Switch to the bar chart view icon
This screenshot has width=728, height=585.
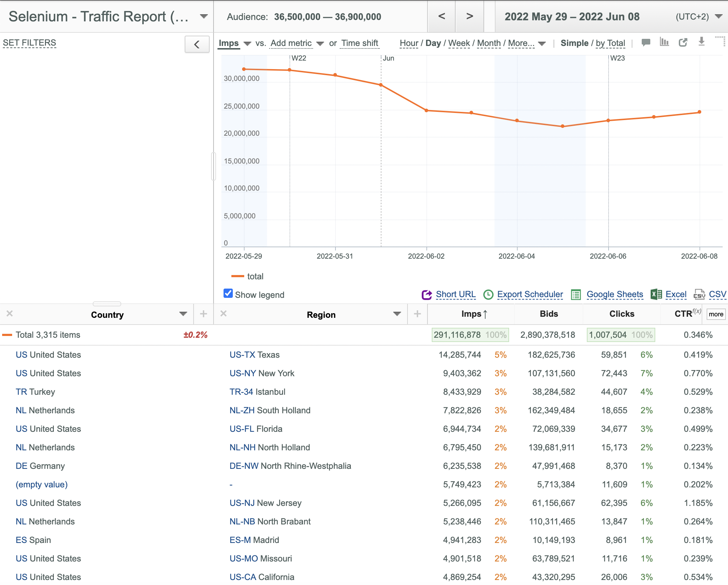pos(664,42)
